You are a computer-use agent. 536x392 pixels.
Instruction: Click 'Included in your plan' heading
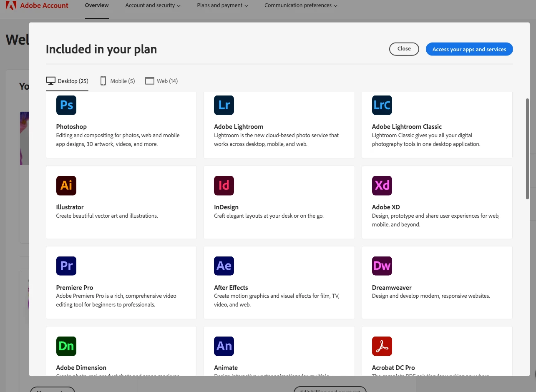click(x=101, y=49)
